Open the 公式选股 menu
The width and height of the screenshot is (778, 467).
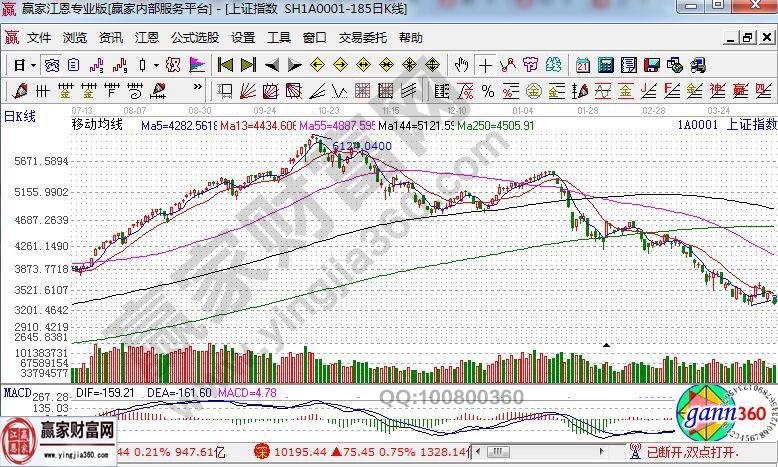194,38
